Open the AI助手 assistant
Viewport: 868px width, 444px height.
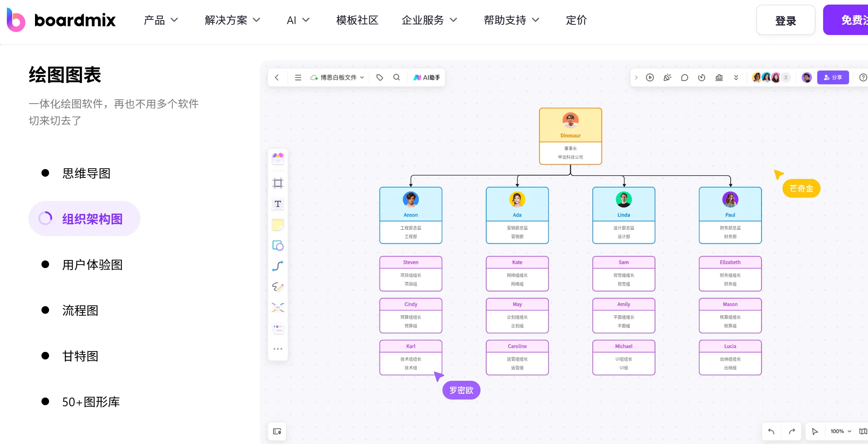tap(426, 77)
